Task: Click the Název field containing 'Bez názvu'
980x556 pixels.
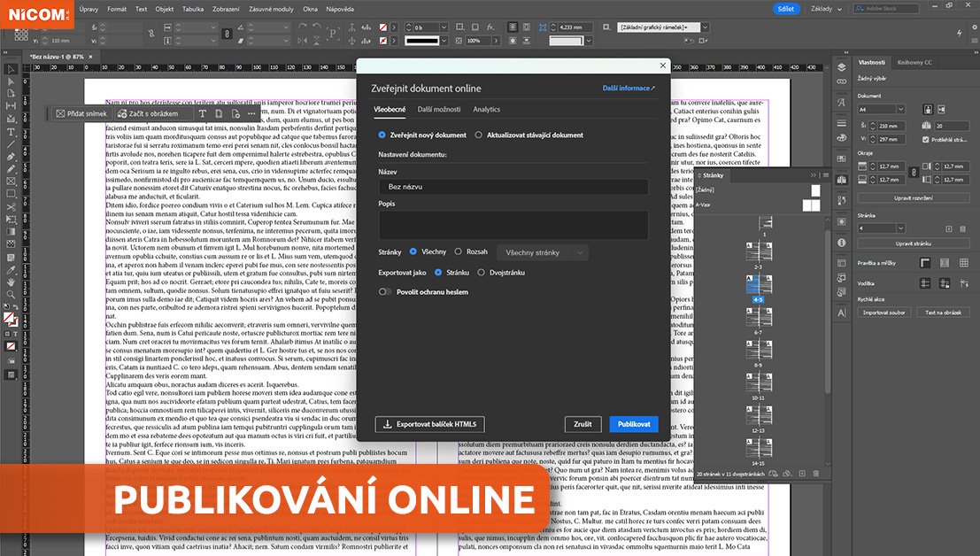Action: coord(513,188)
